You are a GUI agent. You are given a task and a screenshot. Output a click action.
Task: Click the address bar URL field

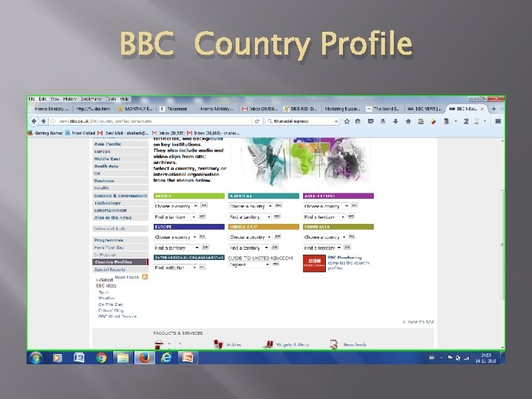(x=151, y=121)
